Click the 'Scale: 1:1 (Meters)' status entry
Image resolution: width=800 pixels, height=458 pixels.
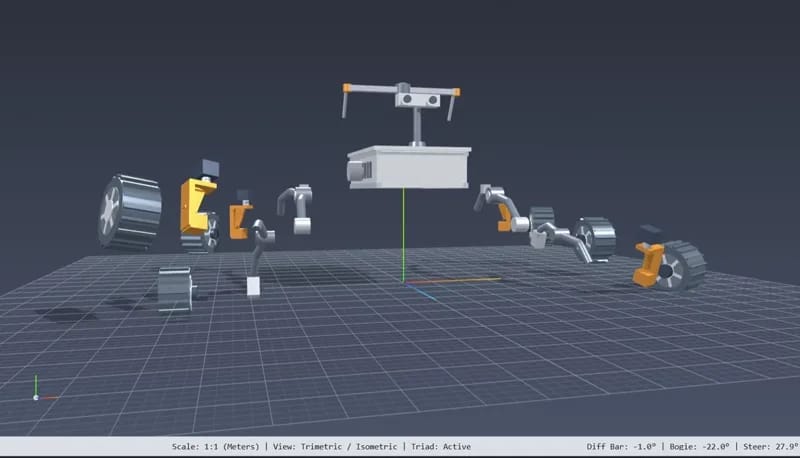pyautogui.click(x=215, y=447)
